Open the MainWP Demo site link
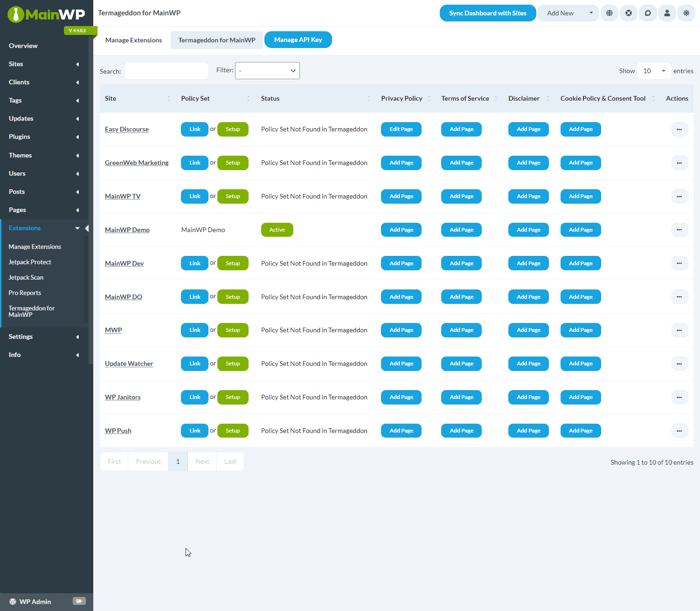700x611 pixels. point(127,229)
